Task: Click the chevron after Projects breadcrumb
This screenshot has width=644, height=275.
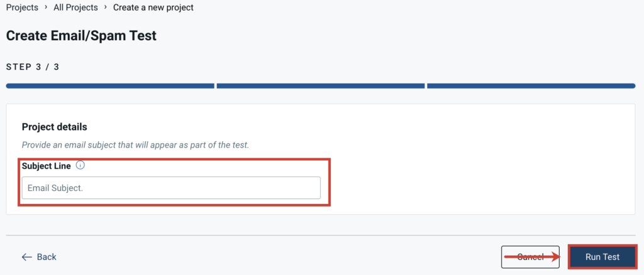Action: [x=45, y=8]
